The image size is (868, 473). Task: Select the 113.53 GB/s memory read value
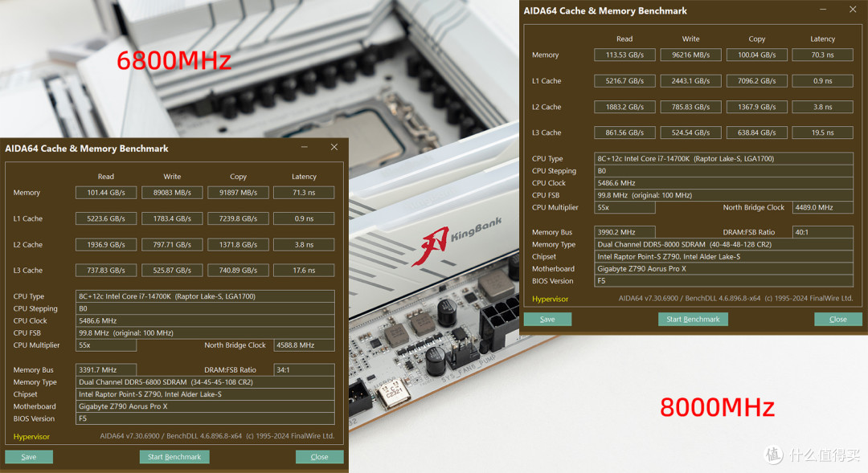click(x=624, y=55)
